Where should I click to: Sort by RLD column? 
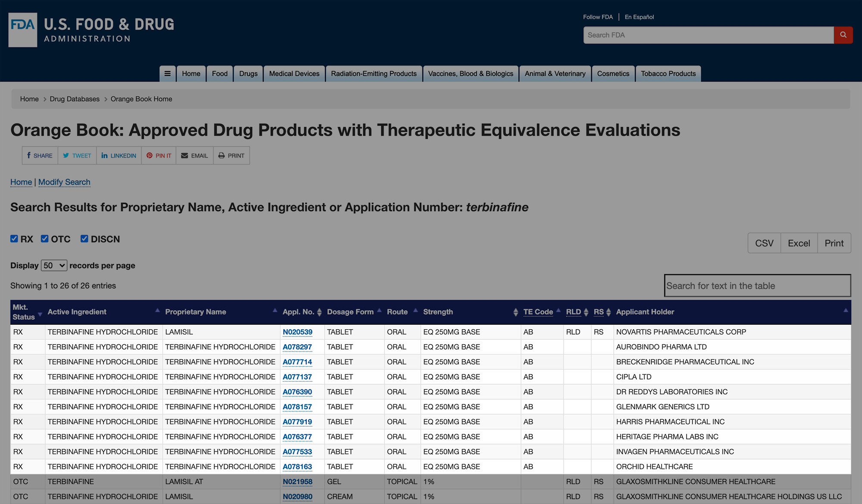point(586,312)
